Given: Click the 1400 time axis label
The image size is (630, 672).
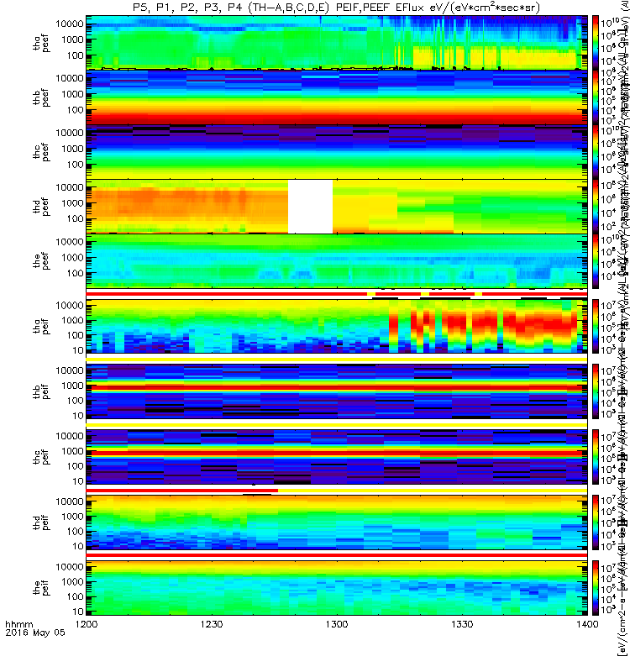Looking at the screenshot, I should coord(587,624).
